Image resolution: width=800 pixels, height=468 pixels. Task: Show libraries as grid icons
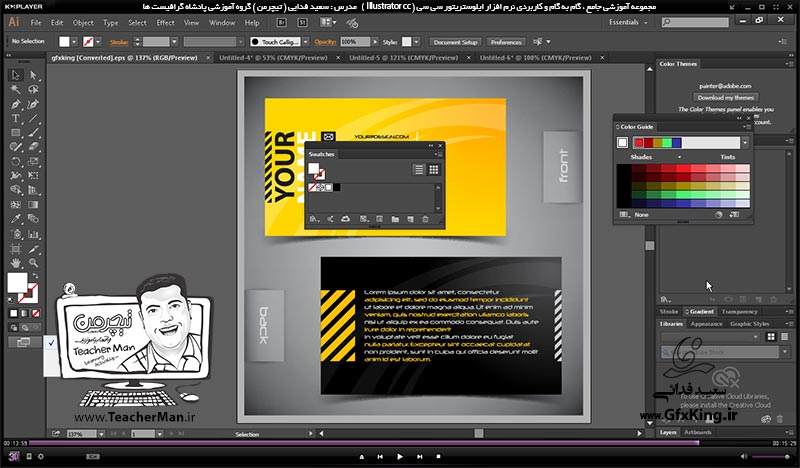point(771,336)
